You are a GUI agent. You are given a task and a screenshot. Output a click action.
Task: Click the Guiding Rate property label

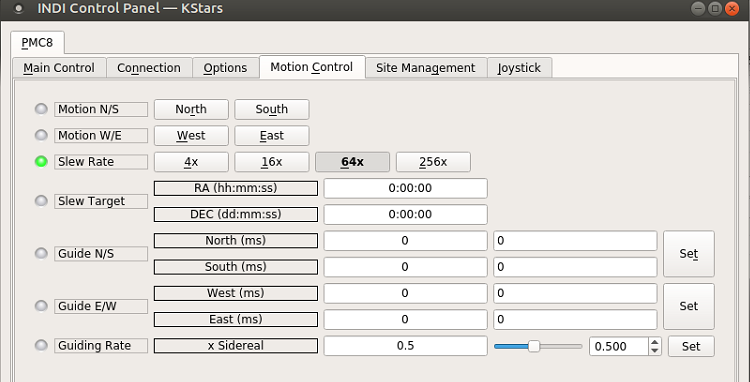[101, 346]
